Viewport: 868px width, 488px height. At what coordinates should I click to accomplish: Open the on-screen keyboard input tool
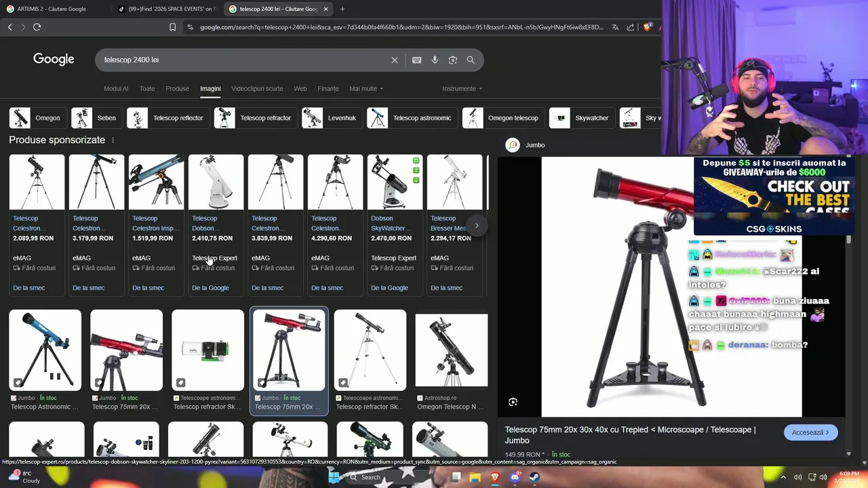click(x=416, y=60)
